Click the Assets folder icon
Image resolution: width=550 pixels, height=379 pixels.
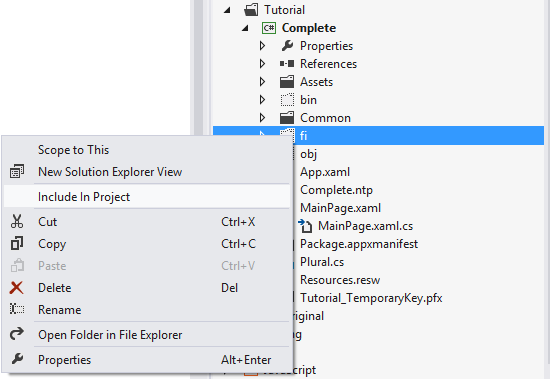click(287, 82)
